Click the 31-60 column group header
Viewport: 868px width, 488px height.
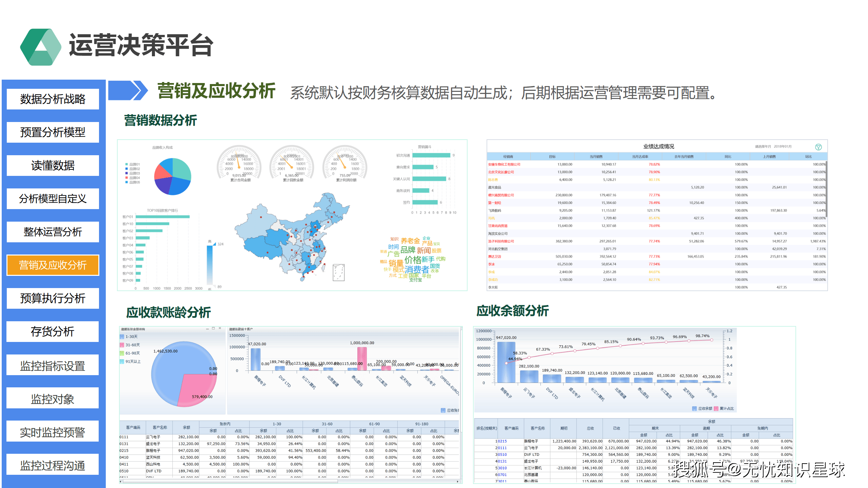pyautogui.click(x=327, y=424)
